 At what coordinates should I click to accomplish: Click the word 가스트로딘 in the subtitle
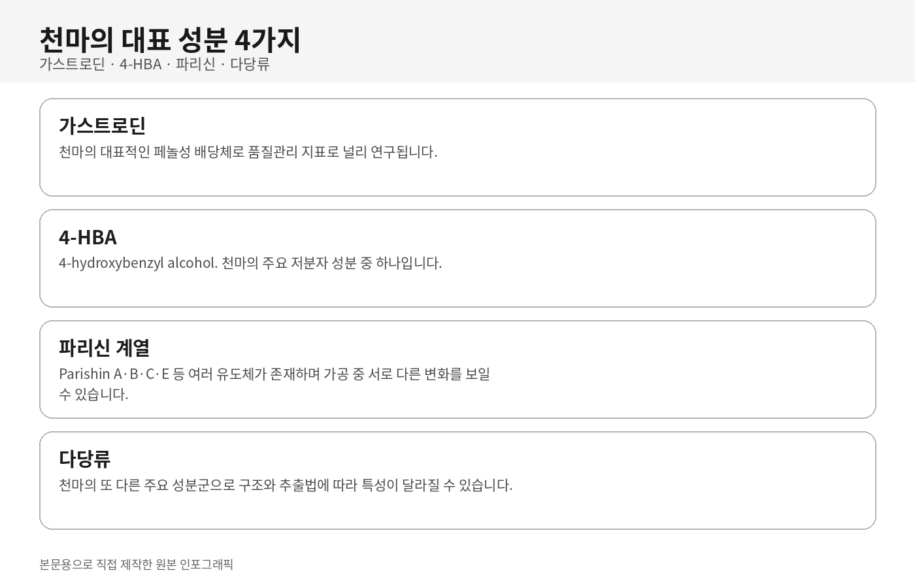point(72,64)
